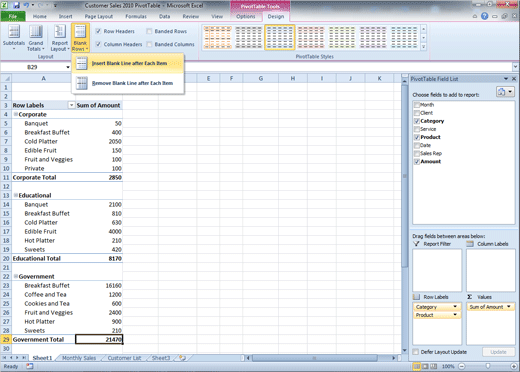Screen dimensions: 520x372
Task: Enable the Banded Rows checkbox
Action: [149, 31]
